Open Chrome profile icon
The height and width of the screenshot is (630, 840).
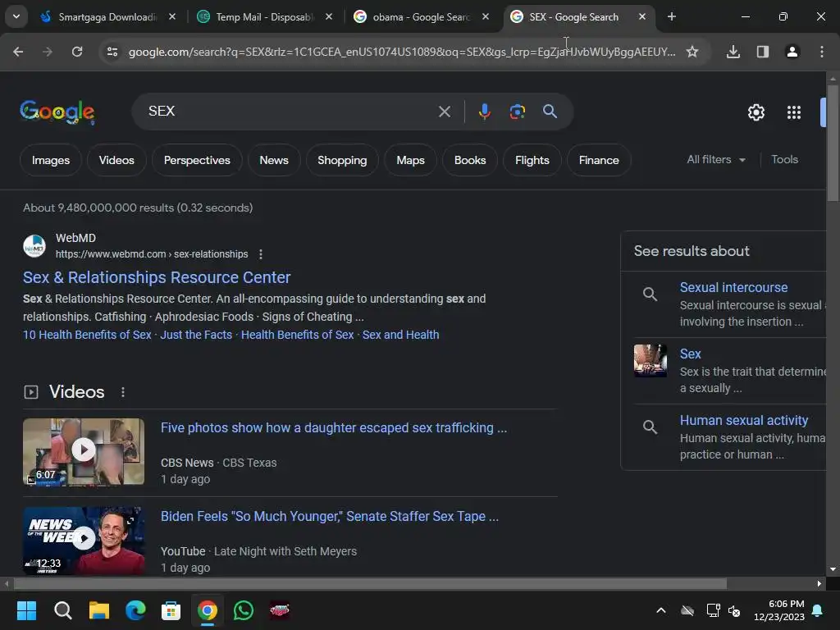(x=792, y=52)
